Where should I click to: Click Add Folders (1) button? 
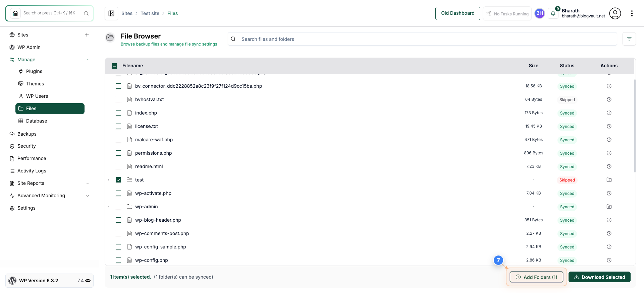pyautogui.click(x=536, y=277)
